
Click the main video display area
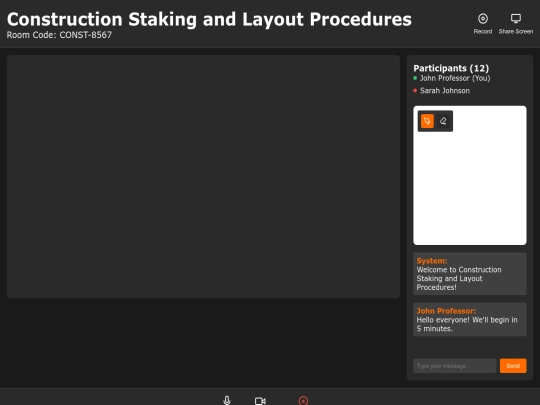pyautogui.click(x=203, y=176)
